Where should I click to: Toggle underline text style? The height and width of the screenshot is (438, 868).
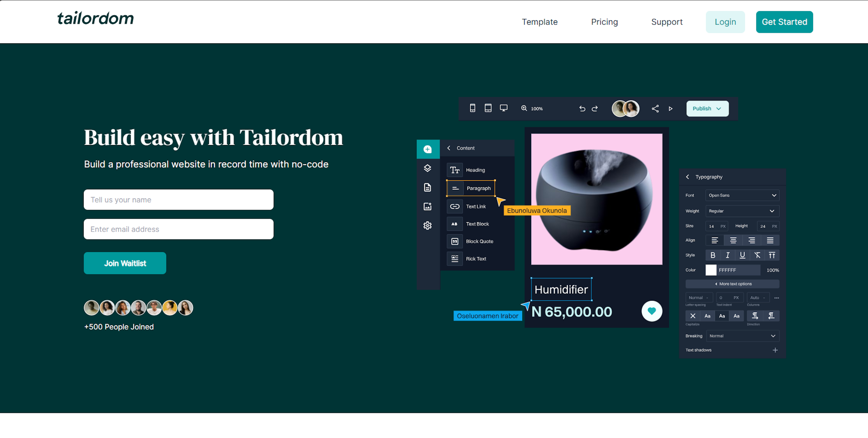(x=742, y=255)
